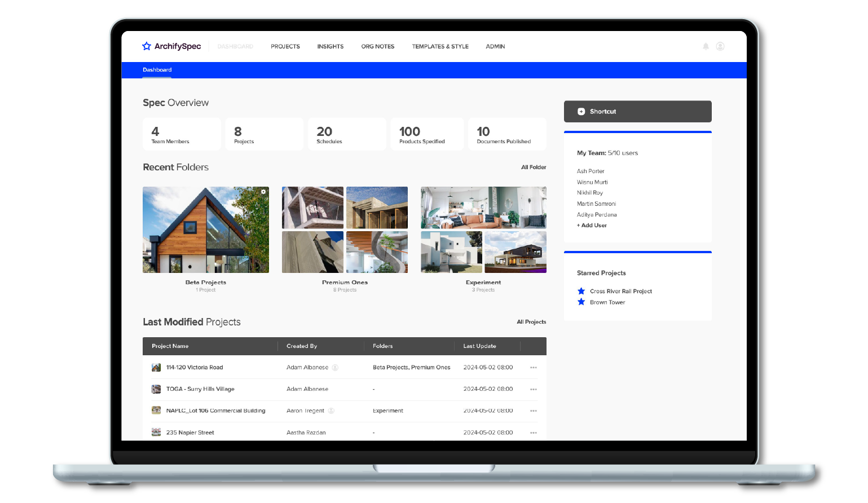This screenshot has height=503, width=868.
Task: Click user icon beside Adam Albanese, first row
Action: click(x=335, y=368)
